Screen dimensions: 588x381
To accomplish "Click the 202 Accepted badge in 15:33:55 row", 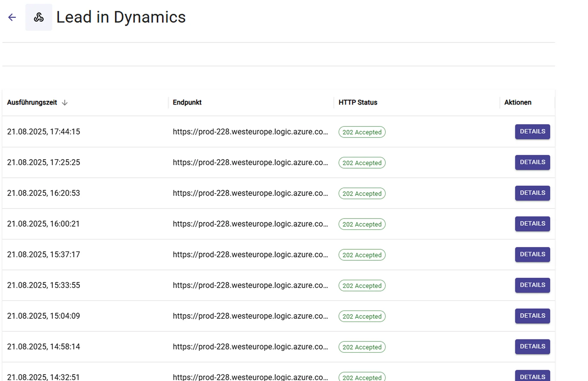I will [x=362, y=286].
